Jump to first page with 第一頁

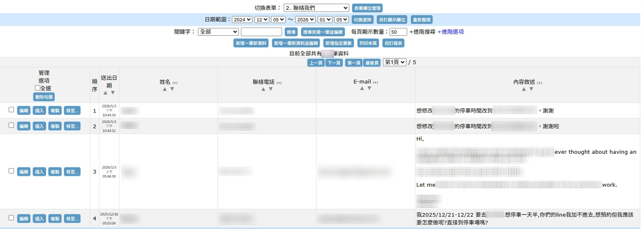pyautogui.click(x=354, y=63)
